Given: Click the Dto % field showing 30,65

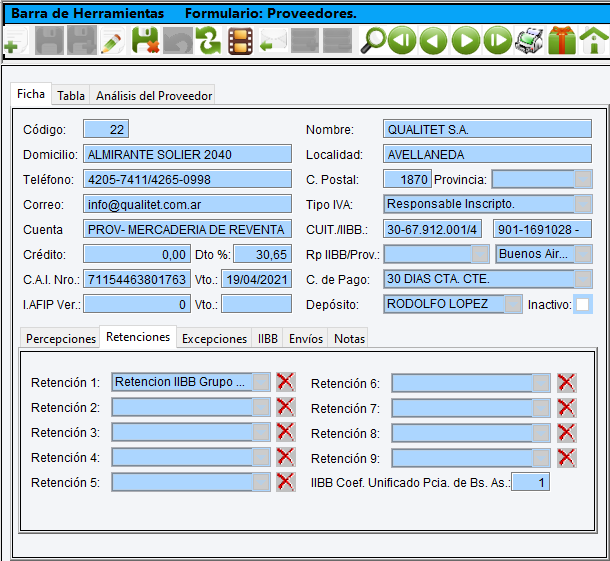Looking at the screenshot, I should point(263,254).
